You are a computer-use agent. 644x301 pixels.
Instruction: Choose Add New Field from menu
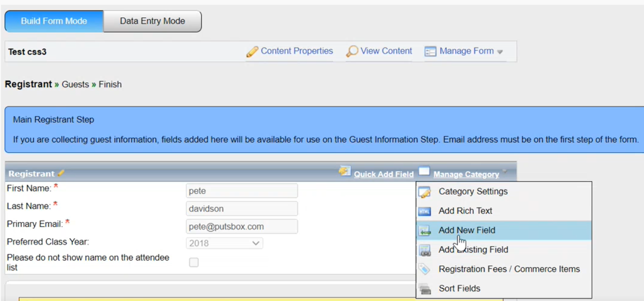coord(466,230)
